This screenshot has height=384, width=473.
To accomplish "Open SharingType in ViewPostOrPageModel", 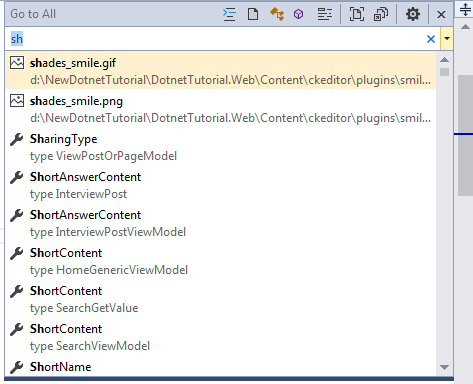I will (220, 147).
